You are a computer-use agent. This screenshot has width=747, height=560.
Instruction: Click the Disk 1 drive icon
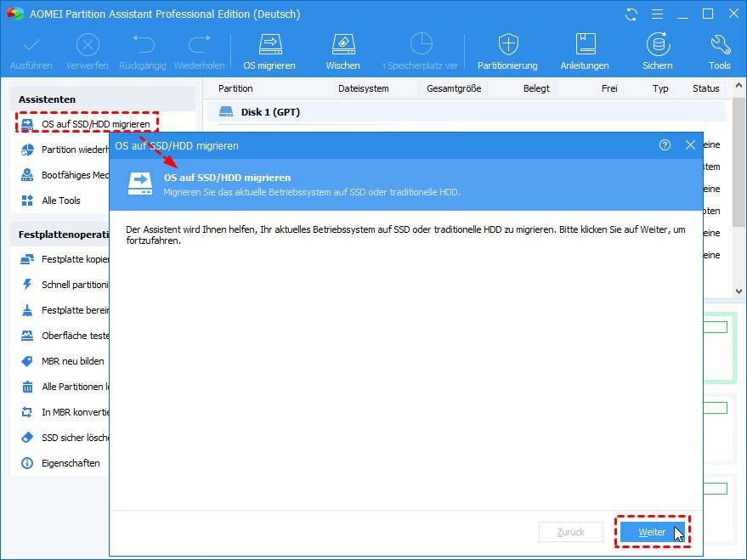pyautogui.click(x=226, y=112)
